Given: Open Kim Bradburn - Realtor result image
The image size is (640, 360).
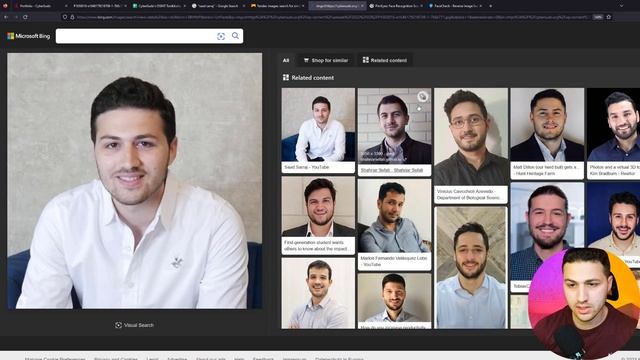Looking at the screenshot, I should tap(613, 124).
